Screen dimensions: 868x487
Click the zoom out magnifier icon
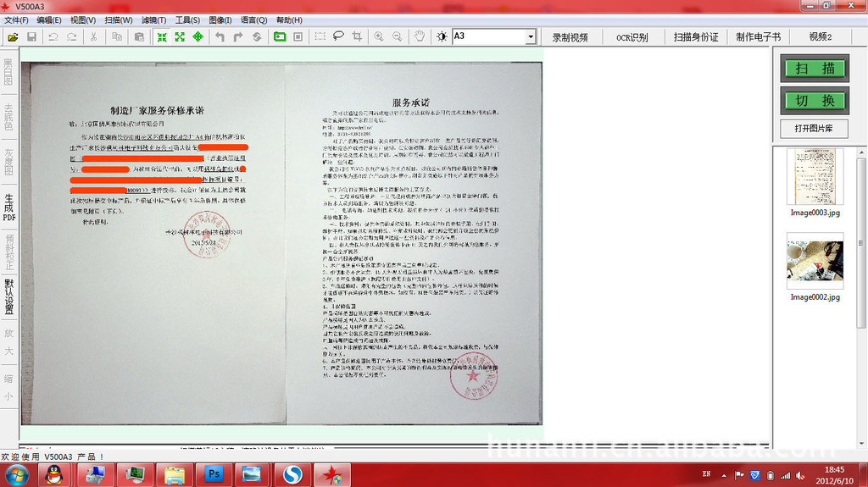click(x=397, y=37)
